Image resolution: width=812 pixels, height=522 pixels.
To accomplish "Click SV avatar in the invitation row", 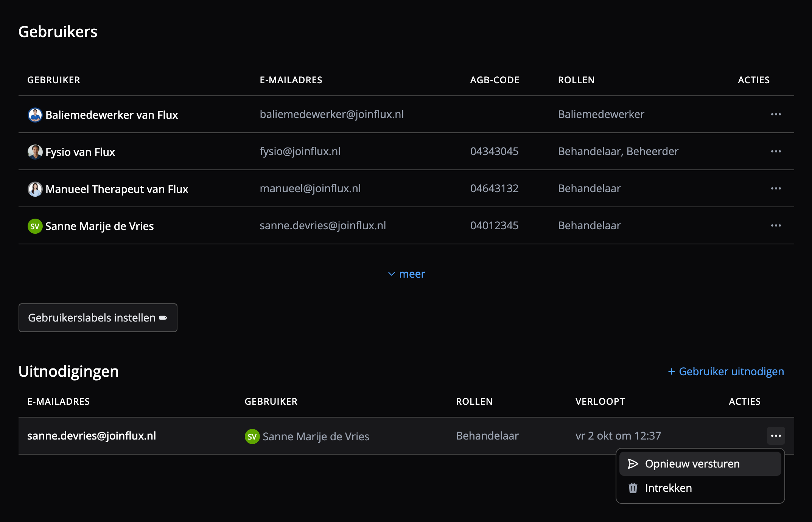I will [x=252, y=437].
